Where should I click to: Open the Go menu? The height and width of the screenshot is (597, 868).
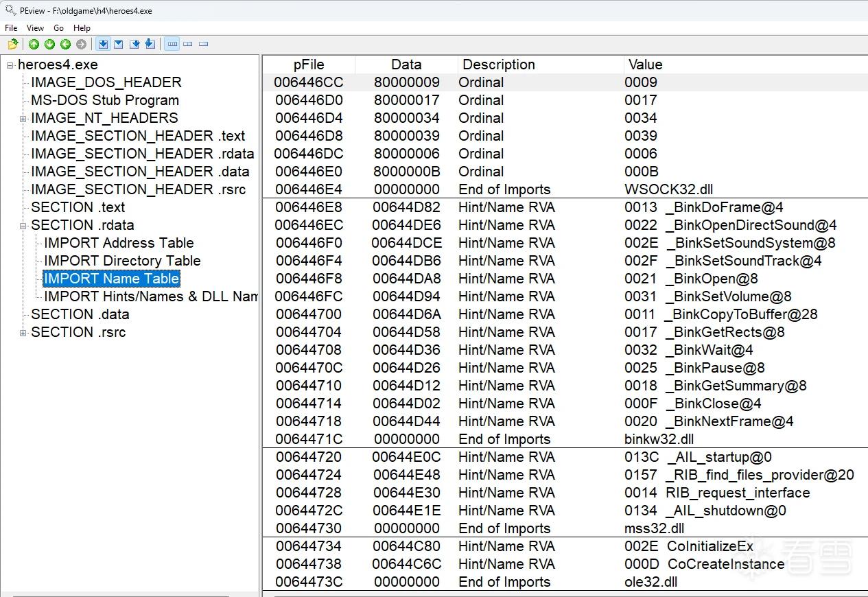[58, 28]
